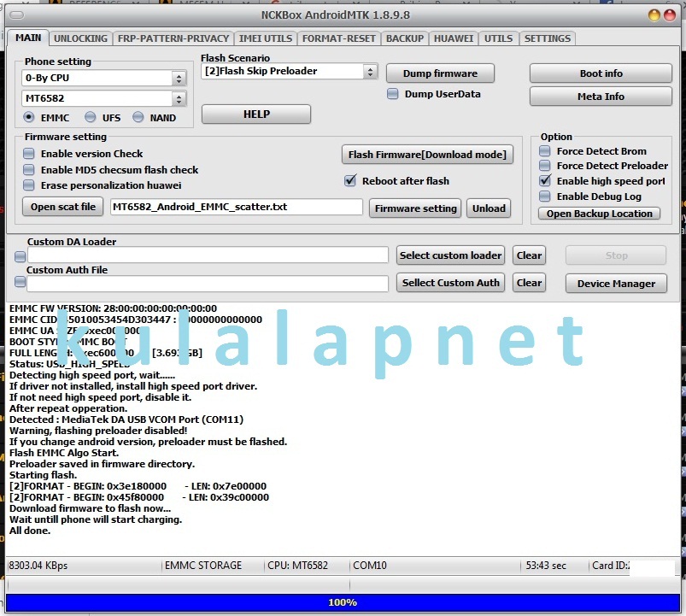
Task: Expand the 0-By CPU dropdown
Action: click(178, 79)
